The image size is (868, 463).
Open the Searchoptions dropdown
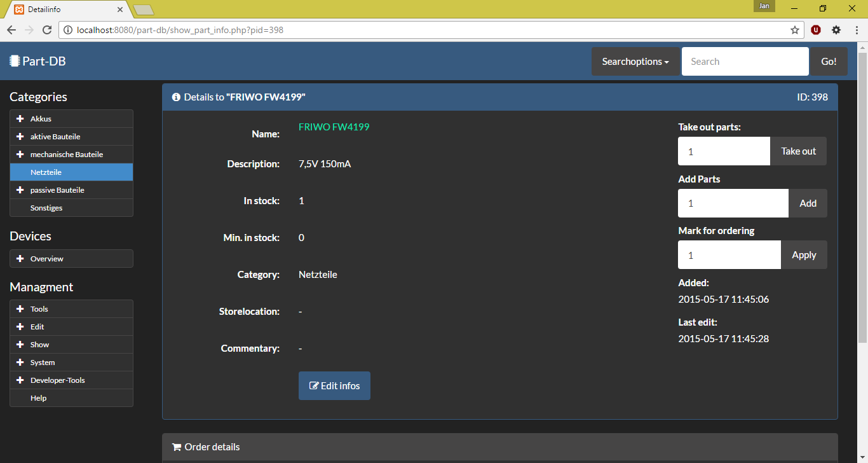635,62
